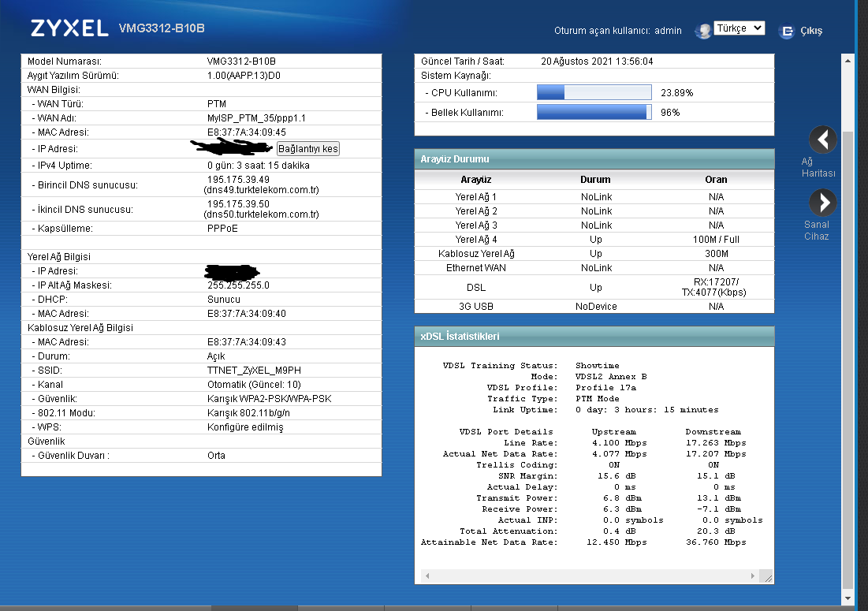Click the Çıkış logout icon
The image size is (868, 611).
tap(786, 32)
